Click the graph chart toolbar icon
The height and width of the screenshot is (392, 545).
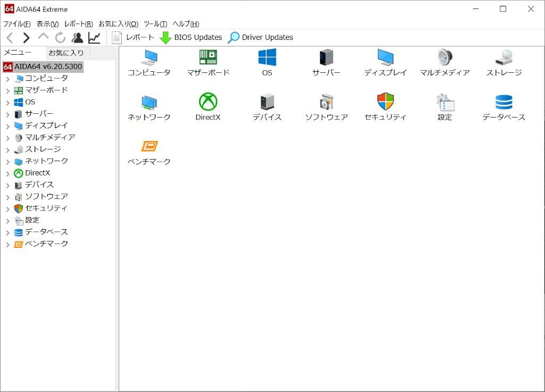click(94, 38)
